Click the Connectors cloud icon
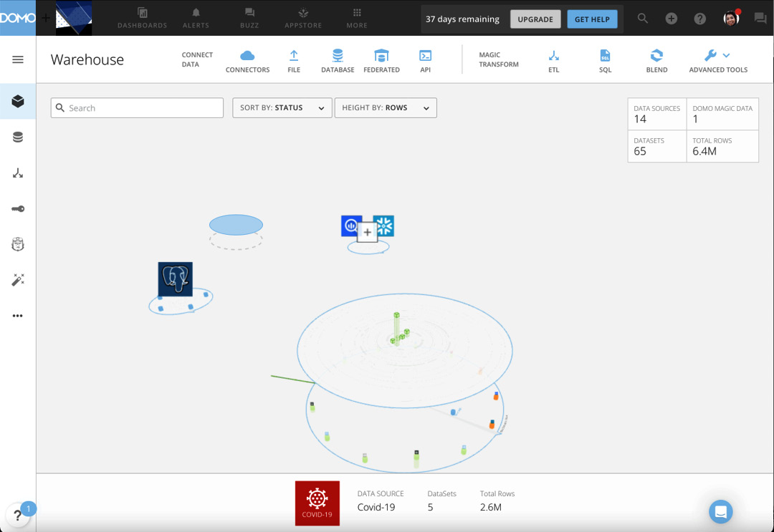 247,61
